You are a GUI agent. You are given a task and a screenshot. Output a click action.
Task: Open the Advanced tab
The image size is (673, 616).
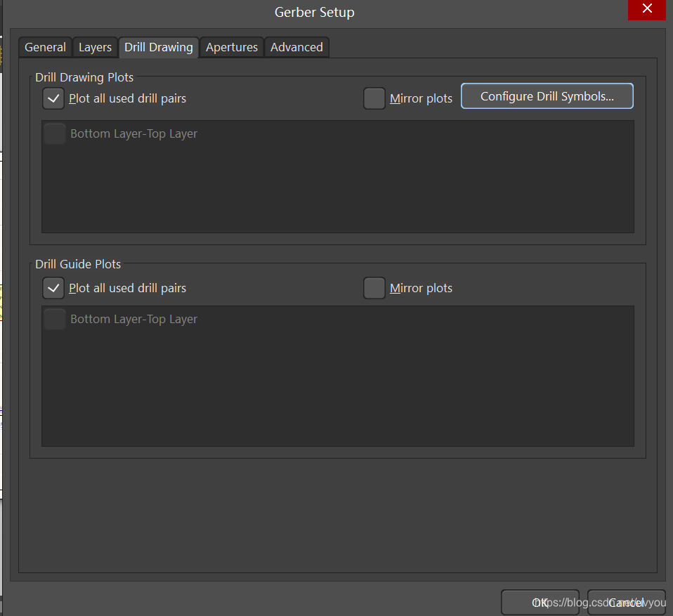296,47
